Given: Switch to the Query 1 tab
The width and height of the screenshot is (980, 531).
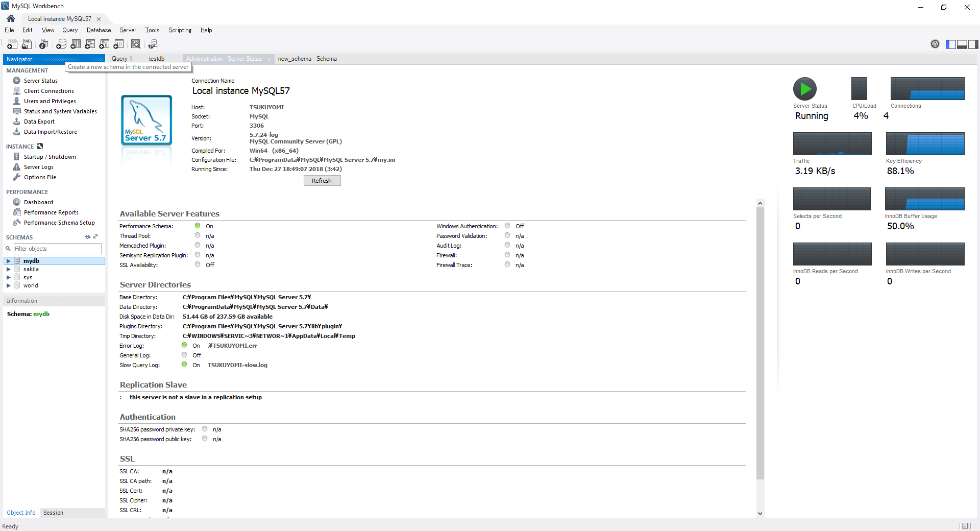Looking at the screenshot, I should [x=122, y=59].
